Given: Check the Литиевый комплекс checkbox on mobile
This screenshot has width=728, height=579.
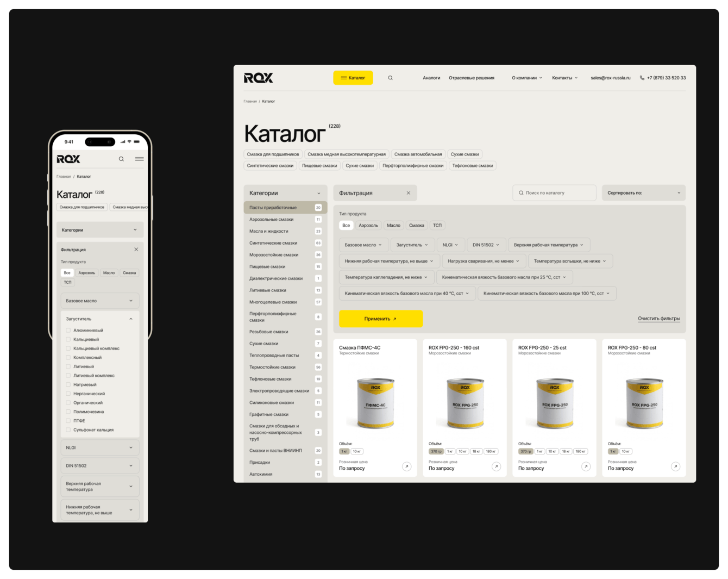Looking at the screenshot, I should tap(68, 376).
